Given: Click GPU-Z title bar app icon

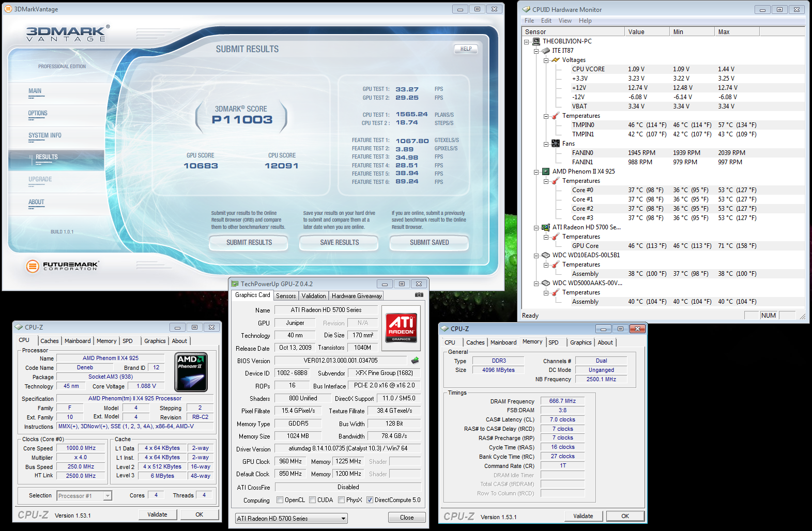Looking at the screenshot, I should coord(235,284).
